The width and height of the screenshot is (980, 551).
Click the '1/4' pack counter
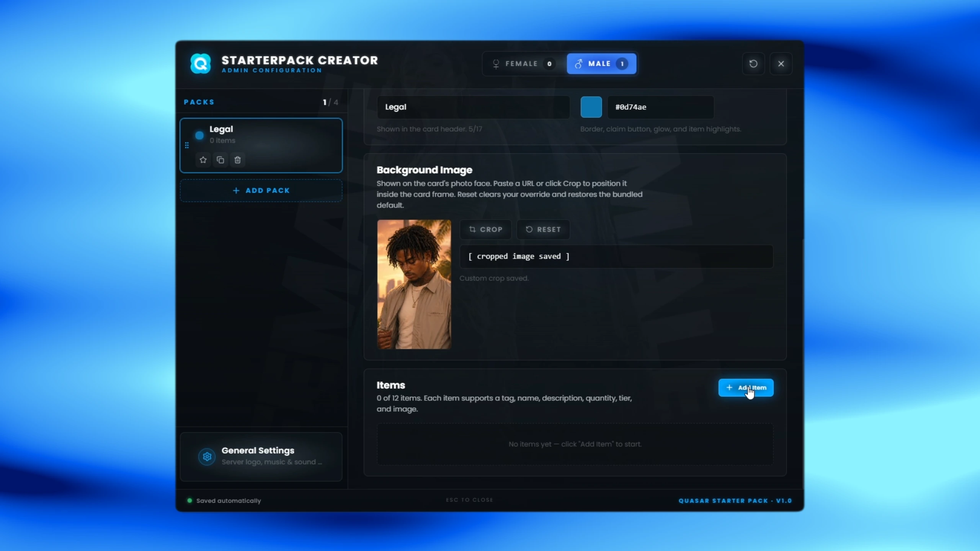pyautogui.click(x=330, y=102)
